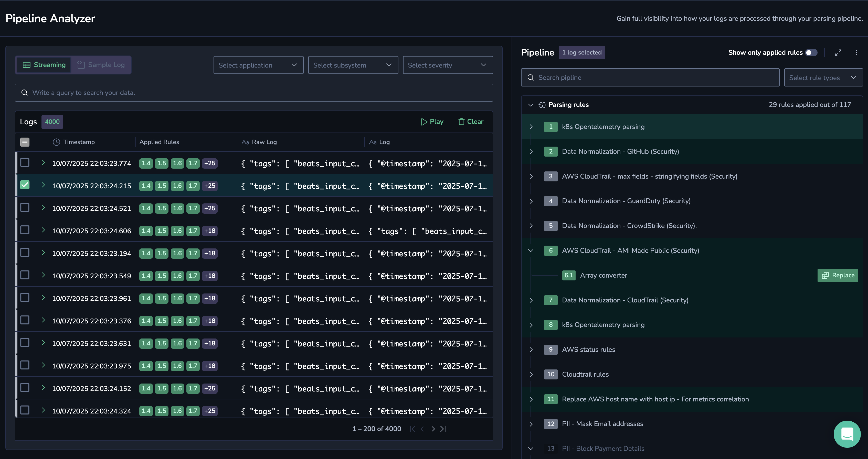Click Raw Log cell of row 22:03:23.631
The width and height of the screenshot is (868, 459).
[x=300, y=344]
